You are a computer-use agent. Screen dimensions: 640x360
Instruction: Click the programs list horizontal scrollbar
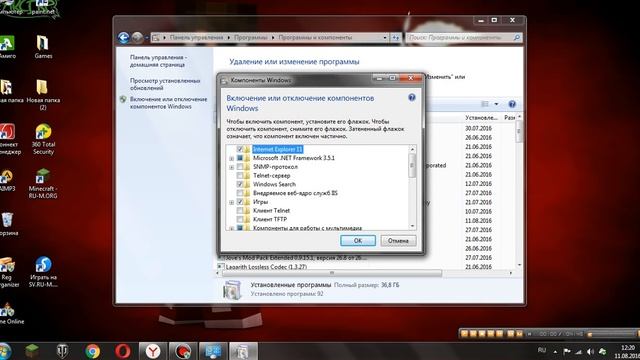click(x=331, y=273)
